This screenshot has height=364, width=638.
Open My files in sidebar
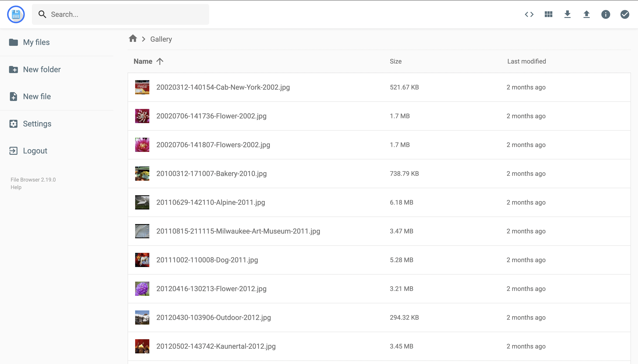pyautogui.click(x=36, y=42)
